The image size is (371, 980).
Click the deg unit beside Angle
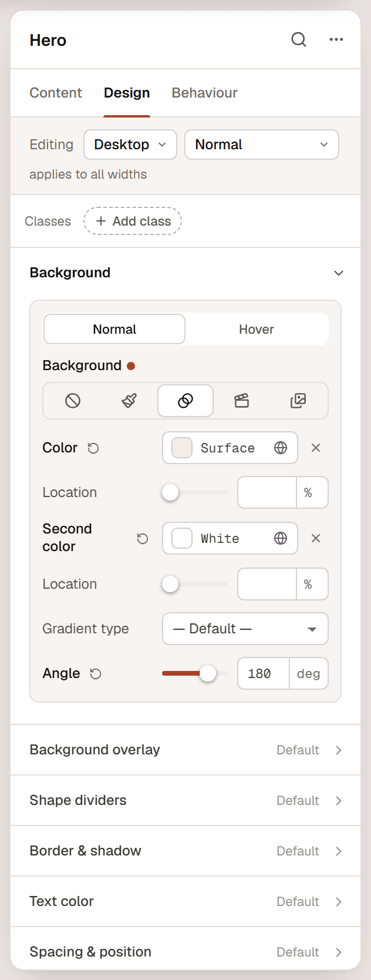point(309,673)
